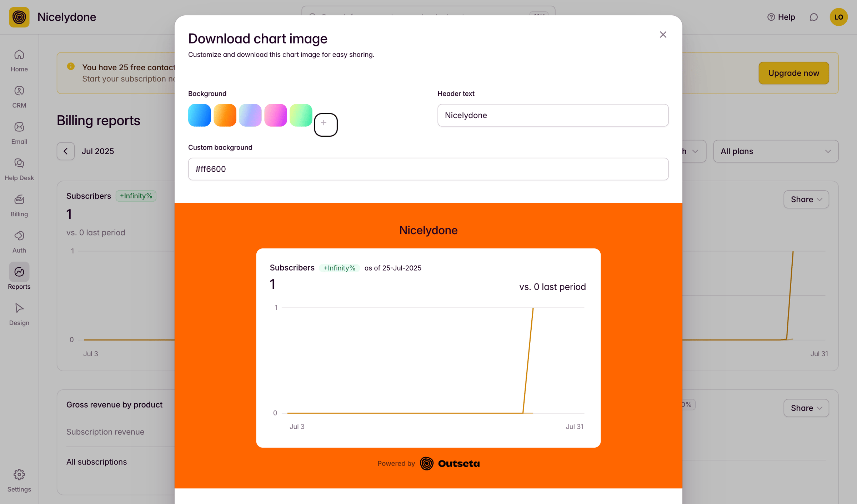857x504 pixels.
Task: Open Home in the sidebar
Action: [x=19, y=61]
